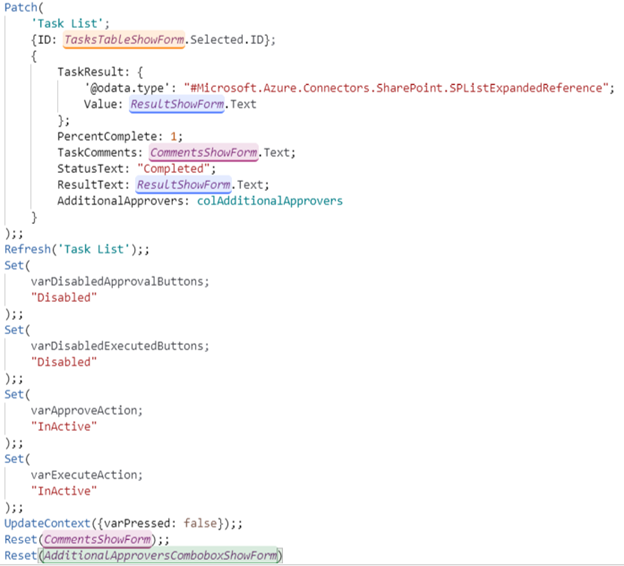Click ResultShowForm on the ResultText line

(183, 185)
